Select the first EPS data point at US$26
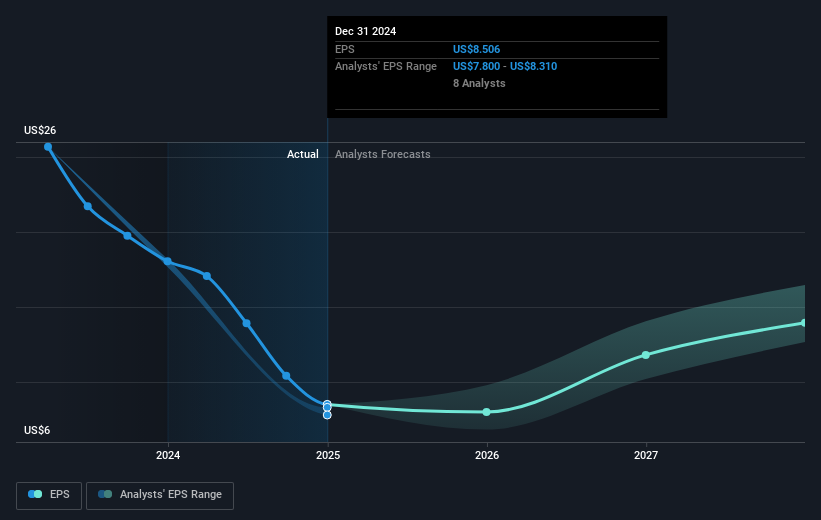Image resolution: width=821 pixels, height=520 pixels. (x=48, y=147)
